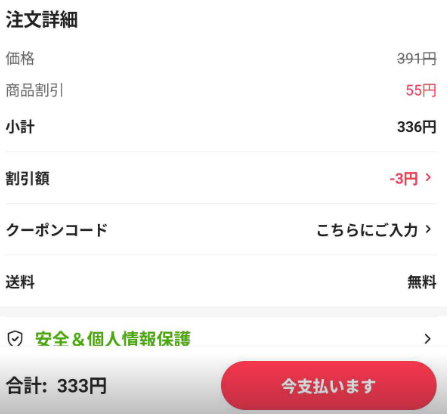The image size is (447, 414).
Task: Click the 価格 price label
Action: (x=20, y=59)
